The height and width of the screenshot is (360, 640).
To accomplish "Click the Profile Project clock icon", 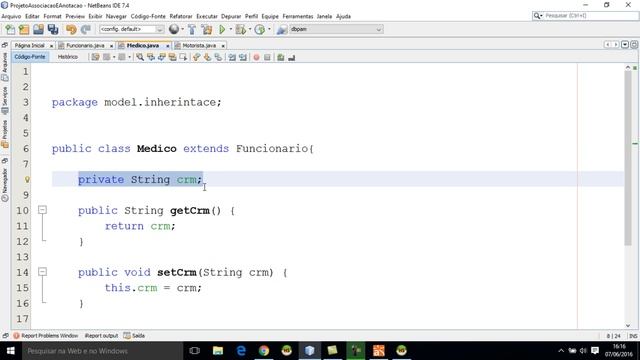I will tap(260, 29).
